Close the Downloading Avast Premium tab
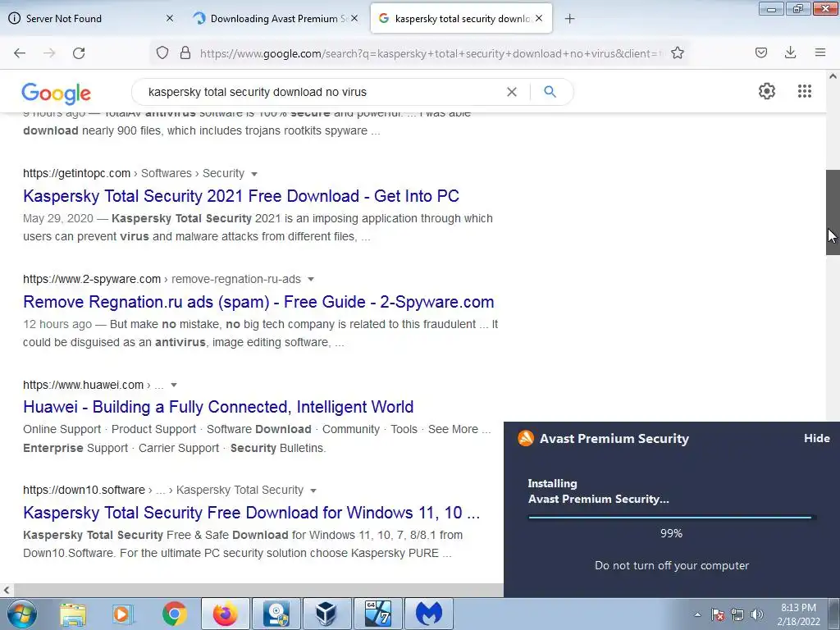 [x=354, y=18]
